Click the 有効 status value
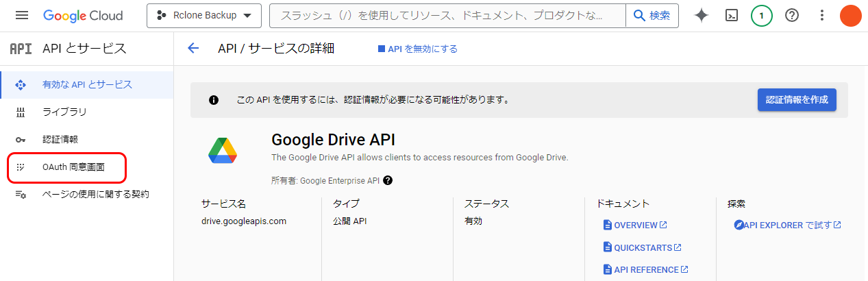The height and width of the screenshot is (281, 868). pos(473,221)
